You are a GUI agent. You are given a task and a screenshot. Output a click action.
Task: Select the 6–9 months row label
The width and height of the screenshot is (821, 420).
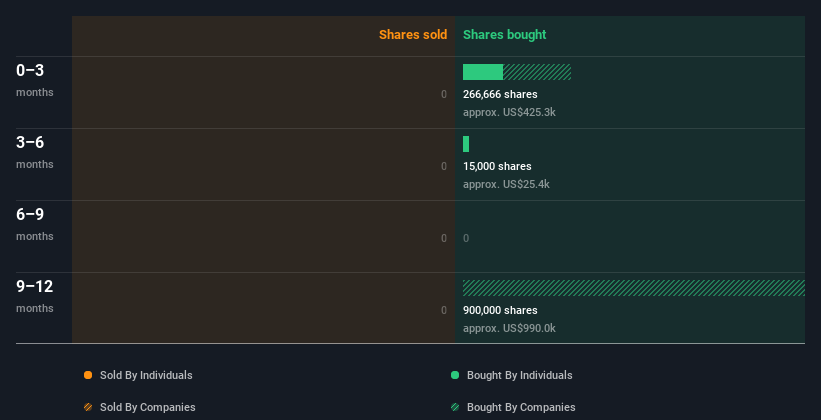[x=35, y=224]
